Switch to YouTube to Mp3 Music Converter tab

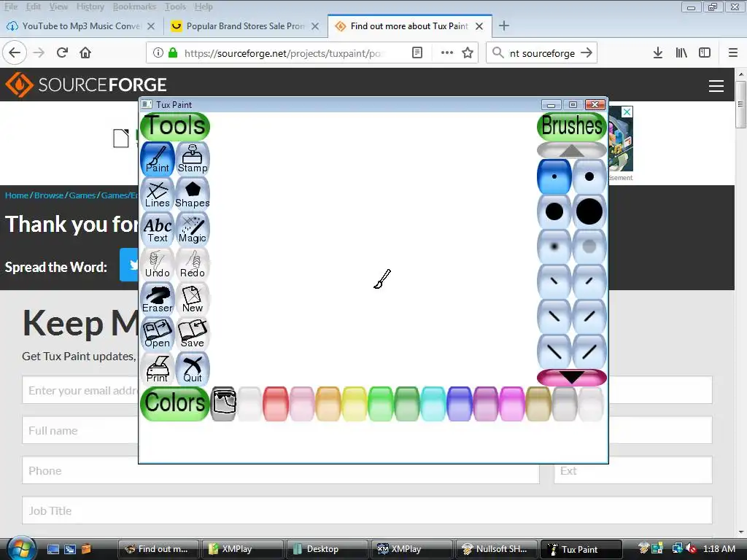click(x=81, y=26)
